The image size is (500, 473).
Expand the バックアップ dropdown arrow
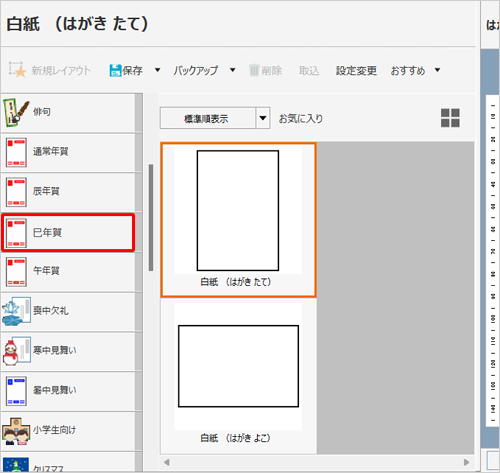233,70
